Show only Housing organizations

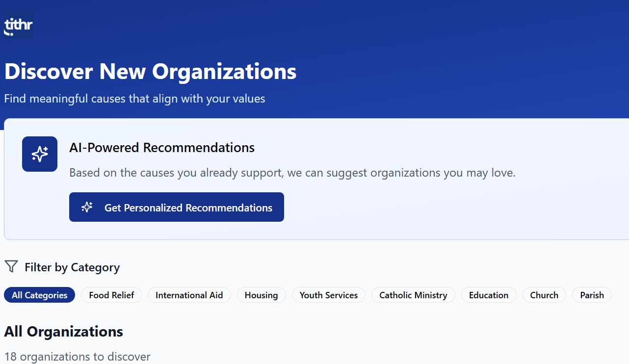[261, 295]
